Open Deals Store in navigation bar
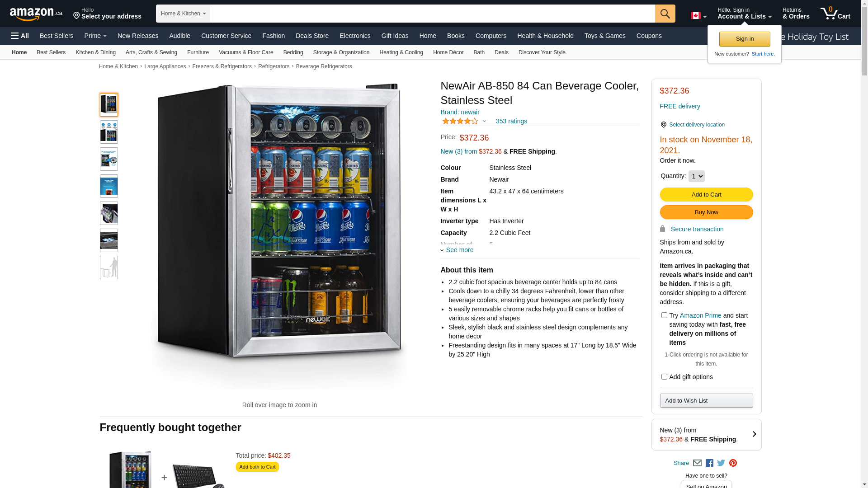The image size is (868, 488). pos(312,36)
